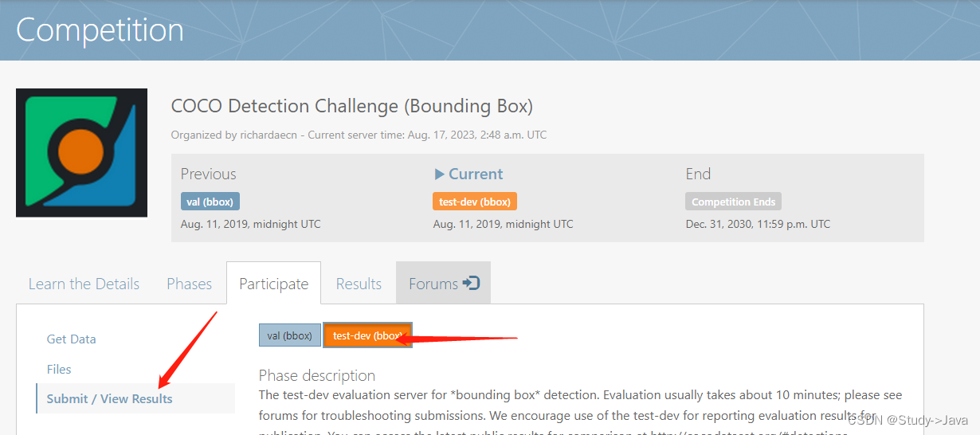The width and height of the screenshot is (980, 435).
Task: Select the Participate tab
Action: click(x=274, y=284)
